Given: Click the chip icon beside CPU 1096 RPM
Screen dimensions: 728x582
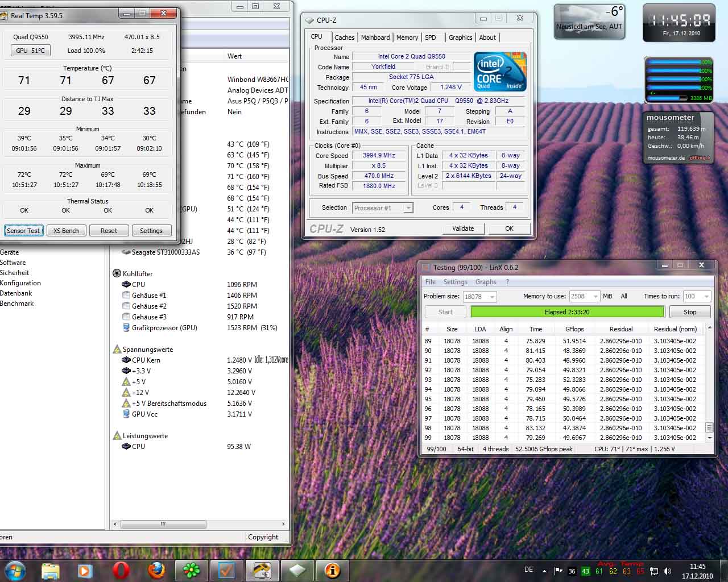Looking at the screenshot, I should (x=126, y=284).
